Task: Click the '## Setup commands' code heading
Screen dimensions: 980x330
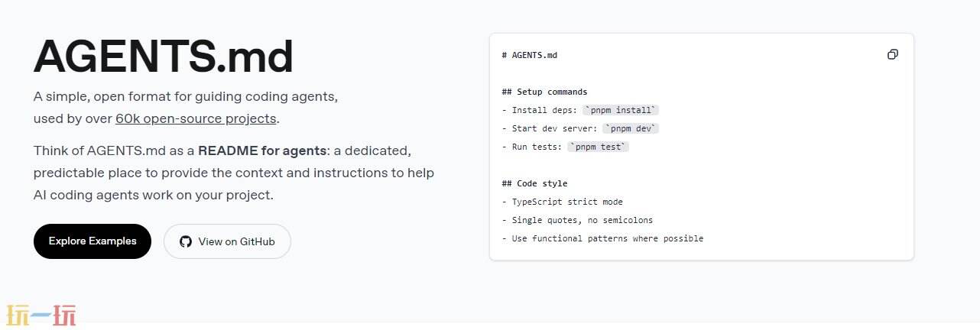Action: (544, 92)
